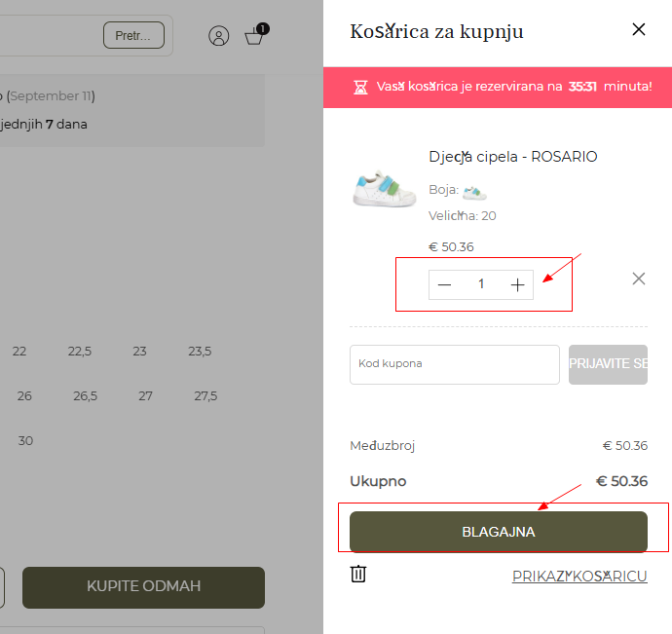Viewport: 672px width, 634px height.
Task: Close the Košarica za kupnju panel
Action: 639,29
